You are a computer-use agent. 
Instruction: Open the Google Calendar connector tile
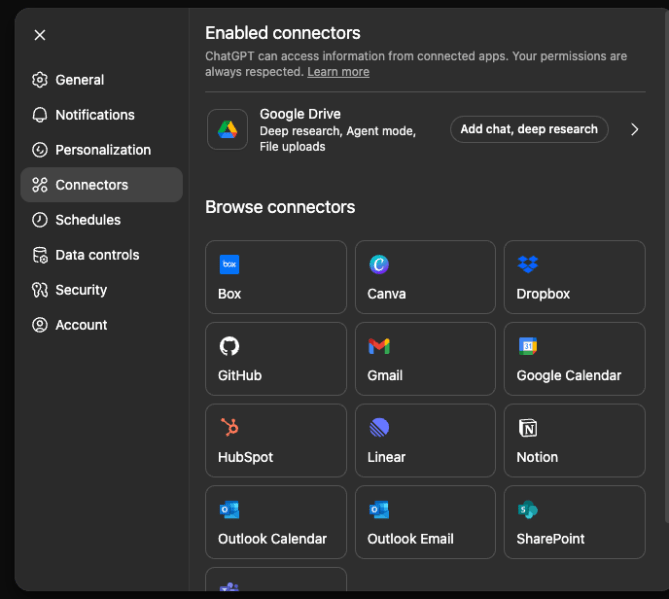574,359
